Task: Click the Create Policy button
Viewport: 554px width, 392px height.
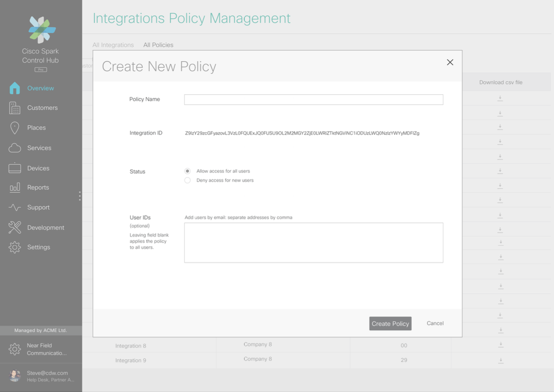Action: (x=390, y=323)
